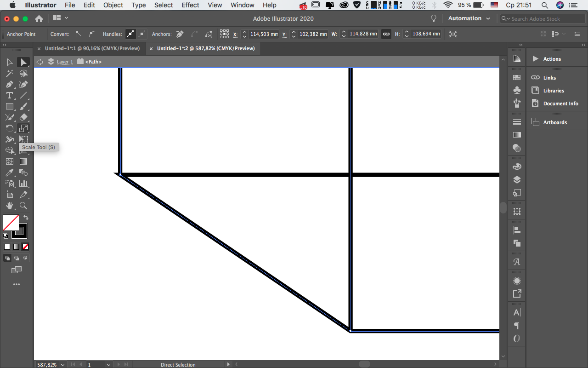Activate the Zoom tool in toolbar
Viewport: 588px width, 368px height.
[23, 206]
